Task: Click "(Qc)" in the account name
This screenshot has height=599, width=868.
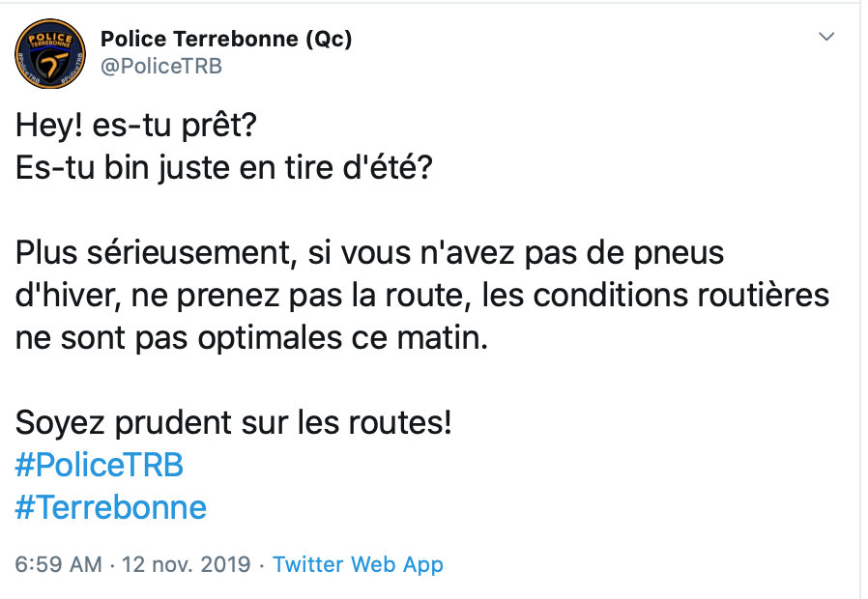Action: click(x=329, y=40)
